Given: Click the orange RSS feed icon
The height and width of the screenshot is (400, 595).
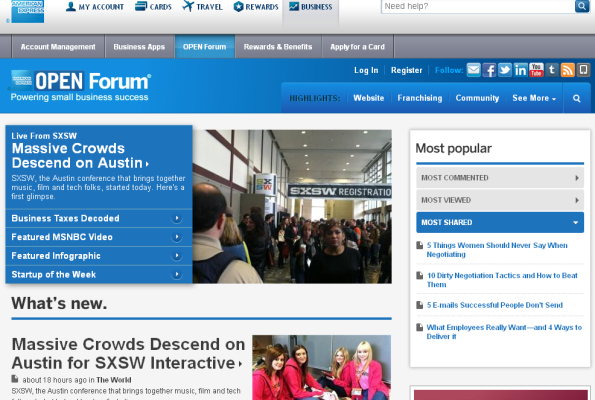Looking at the screenshot, I should coord(567,70).
